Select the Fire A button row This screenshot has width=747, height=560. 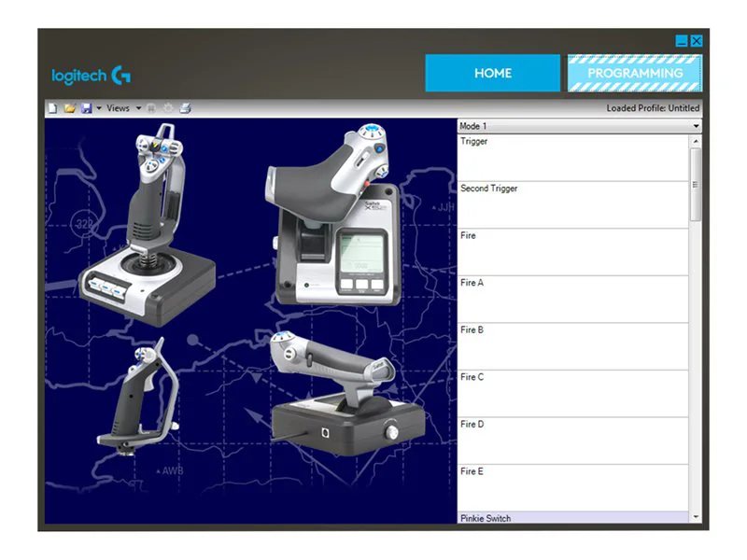point(572,299)
